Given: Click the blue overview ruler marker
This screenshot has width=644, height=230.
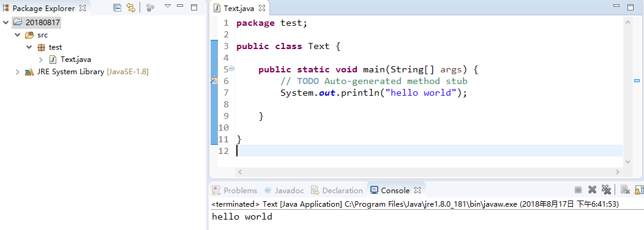Looking at the screenshot, I should click(637, 81).
